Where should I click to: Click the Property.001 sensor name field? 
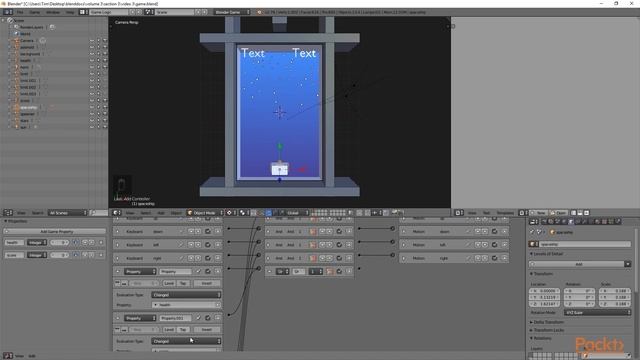click(175, 318)
